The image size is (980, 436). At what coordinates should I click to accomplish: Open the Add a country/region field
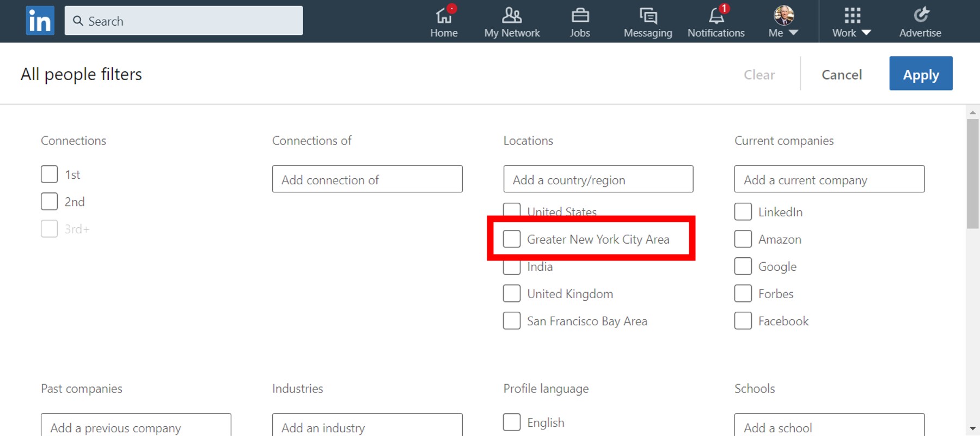tap(598, 179)
